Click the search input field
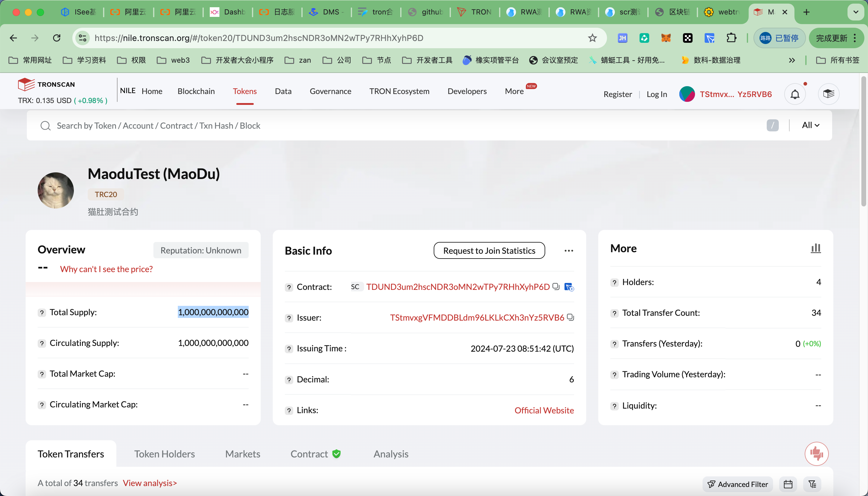Viewport: 868px width, 496px height. tap(375, 125)
